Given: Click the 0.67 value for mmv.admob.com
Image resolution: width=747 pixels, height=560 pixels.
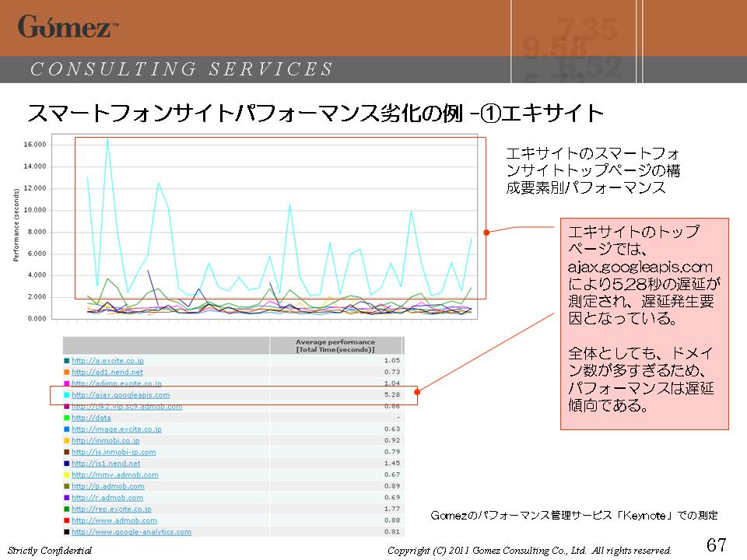Looking at the screenshot, I should 392,474.
